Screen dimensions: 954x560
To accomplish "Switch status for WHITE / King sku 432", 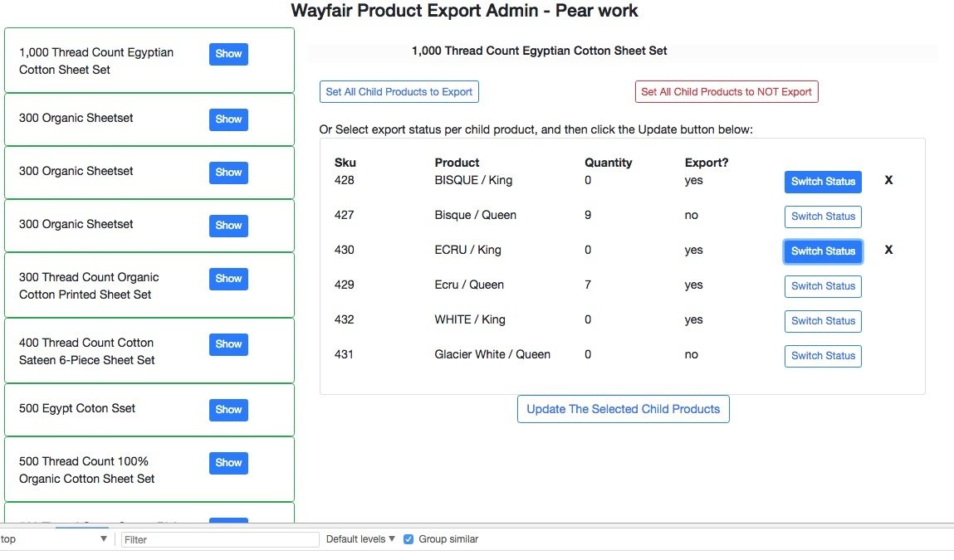I will pos(823,321).
